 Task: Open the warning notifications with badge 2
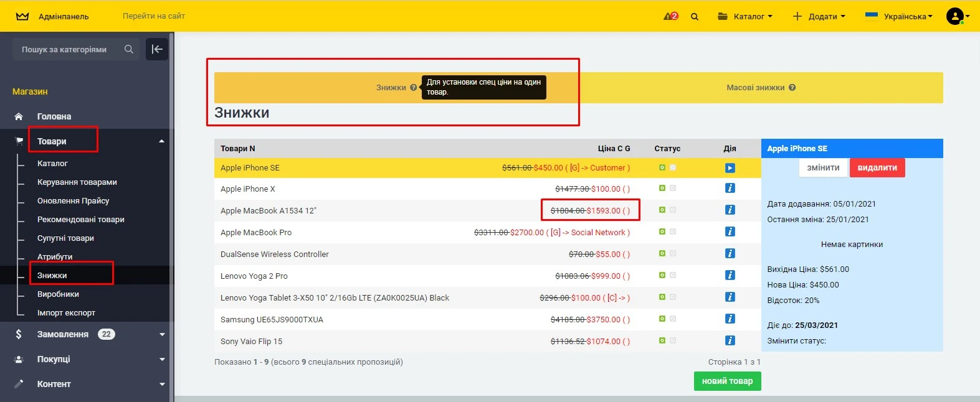click(670, 16)
